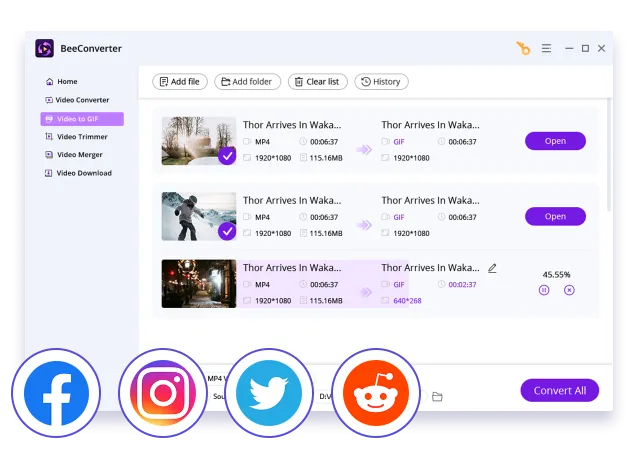Click the double-arrow icon in second row

364,225
